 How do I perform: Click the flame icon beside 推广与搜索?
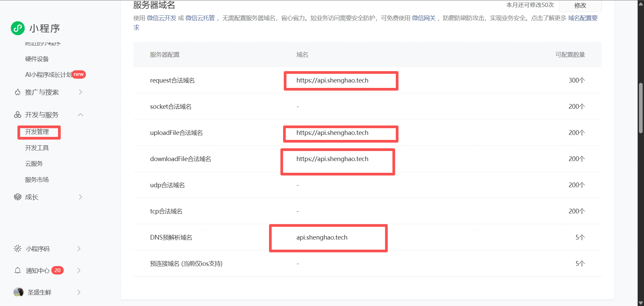(x=17, y=92)
